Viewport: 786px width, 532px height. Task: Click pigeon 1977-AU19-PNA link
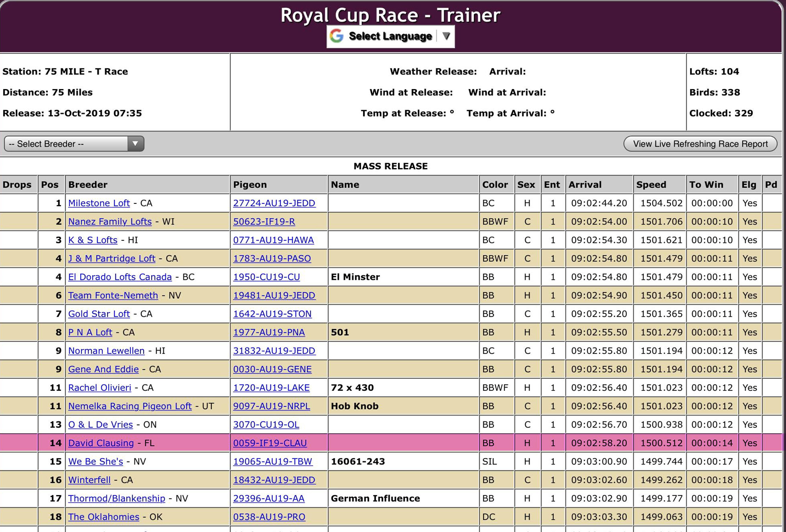(269, 332)
